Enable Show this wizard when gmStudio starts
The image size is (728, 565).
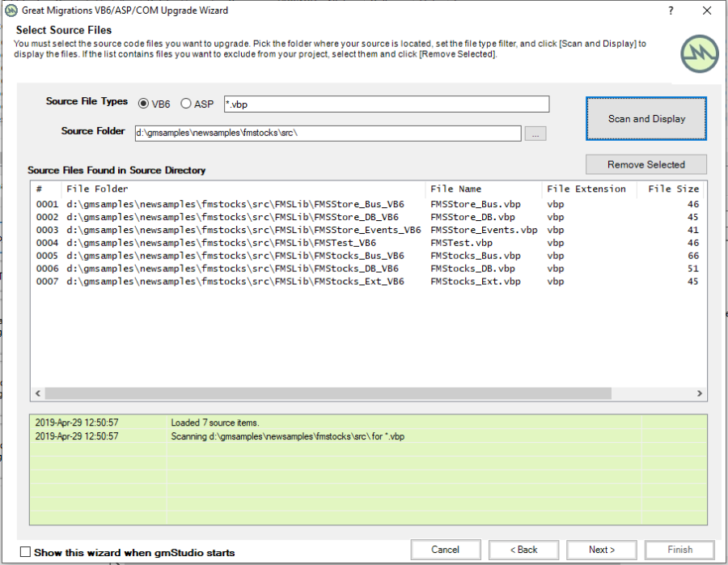click(26, 552)
